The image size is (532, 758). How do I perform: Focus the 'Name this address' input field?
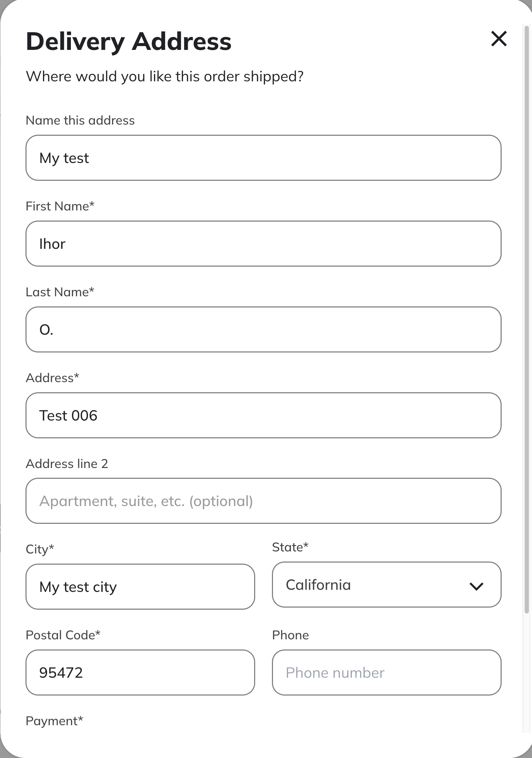[264, 158]
